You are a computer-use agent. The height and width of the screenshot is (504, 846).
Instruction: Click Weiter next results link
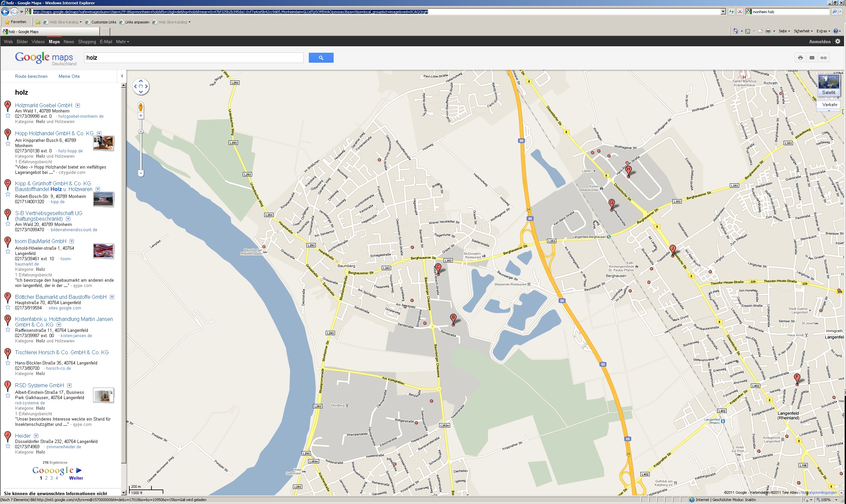(x=76, y=478)
